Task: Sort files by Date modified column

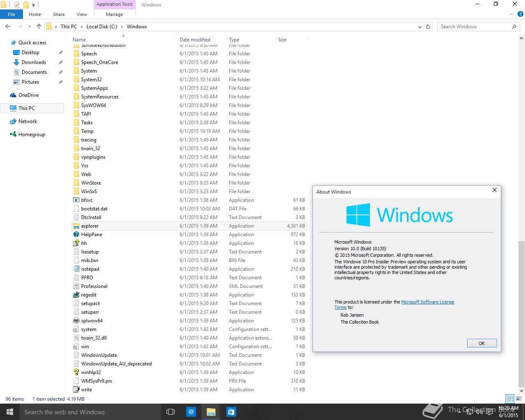Action: click(x=201, y=40)
